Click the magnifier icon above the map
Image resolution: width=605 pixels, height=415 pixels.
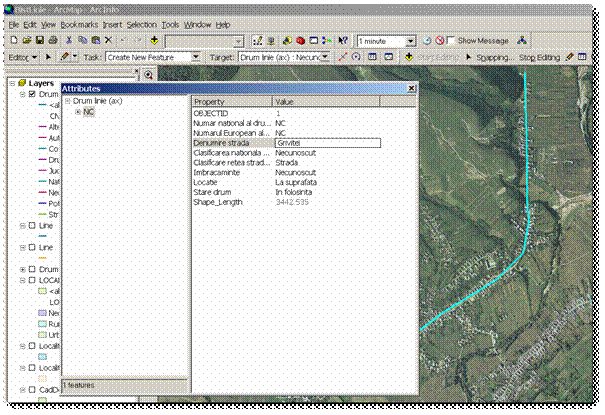pos(148,75)
